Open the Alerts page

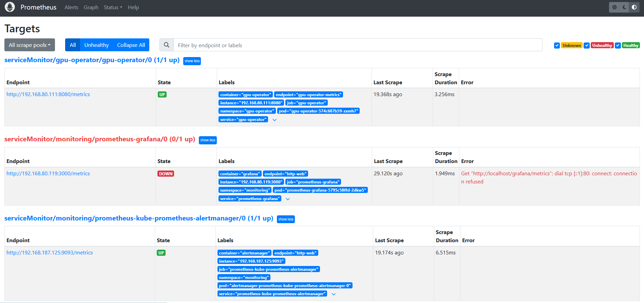[71, 7]
